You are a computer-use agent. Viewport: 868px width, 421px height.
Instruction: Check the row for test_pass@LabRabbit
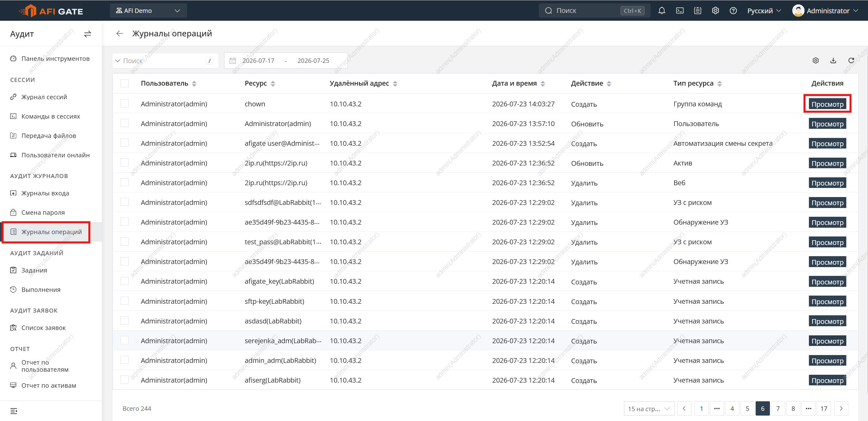(x=125, y=241)
